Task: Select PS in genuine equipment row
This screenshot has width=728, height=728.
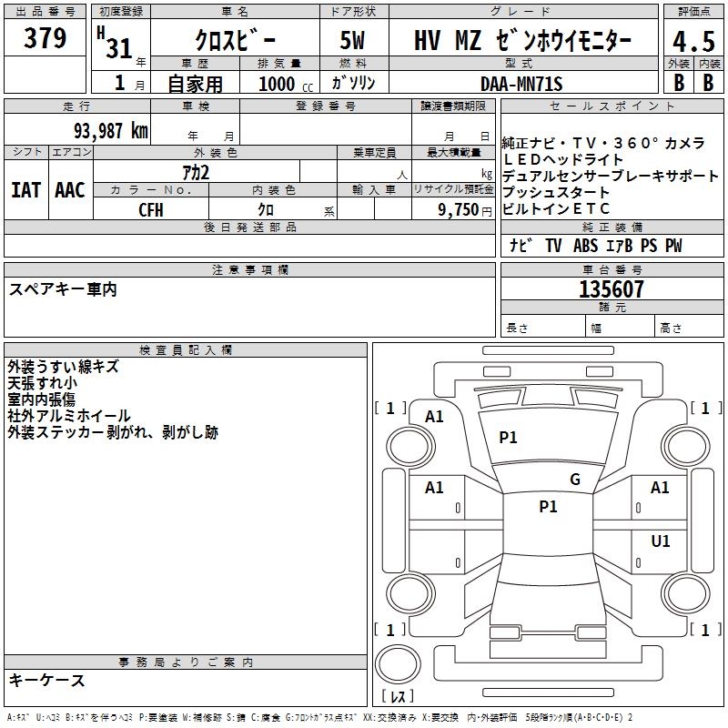Action: coord(649,246)
